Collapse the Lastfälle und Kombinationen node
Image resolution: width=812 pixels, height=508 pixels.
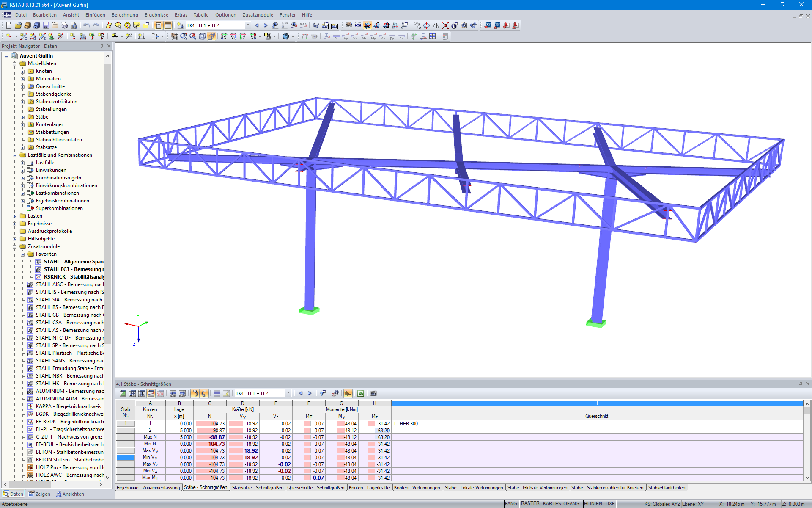coord(15,155)
